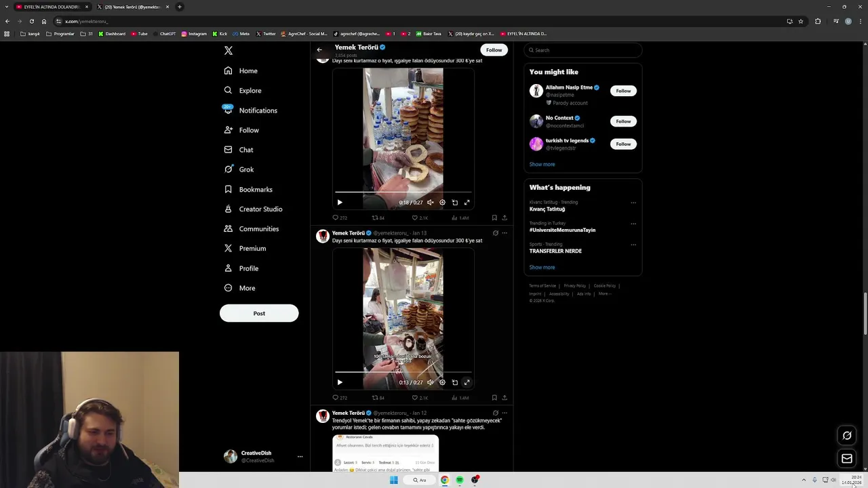The image size is (868, 488).
Task: Open #UniversiteMemurunaTayin trend
Action: [562, 230]
